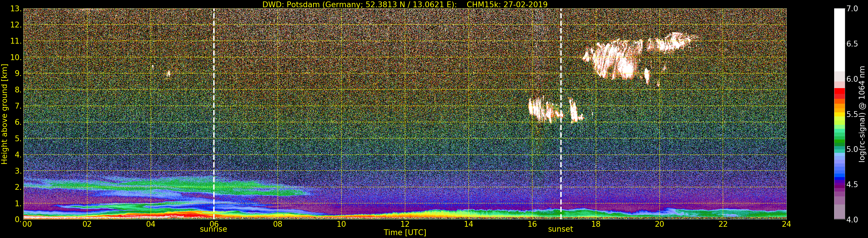Screen dimensions: 868x238
Task: Click height axis tick '12.' km
Action: (16, 25)
